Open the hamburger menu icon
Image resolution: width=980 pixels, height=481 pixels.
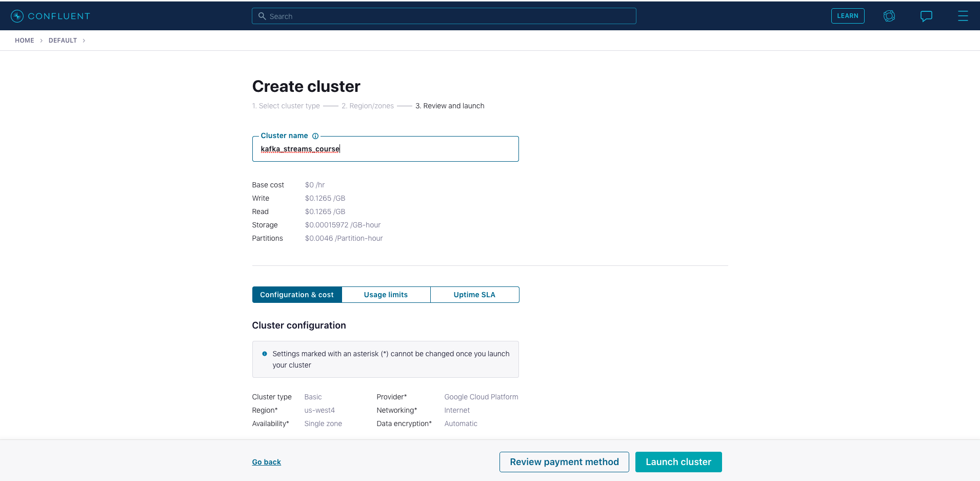(x=963, y=16)
